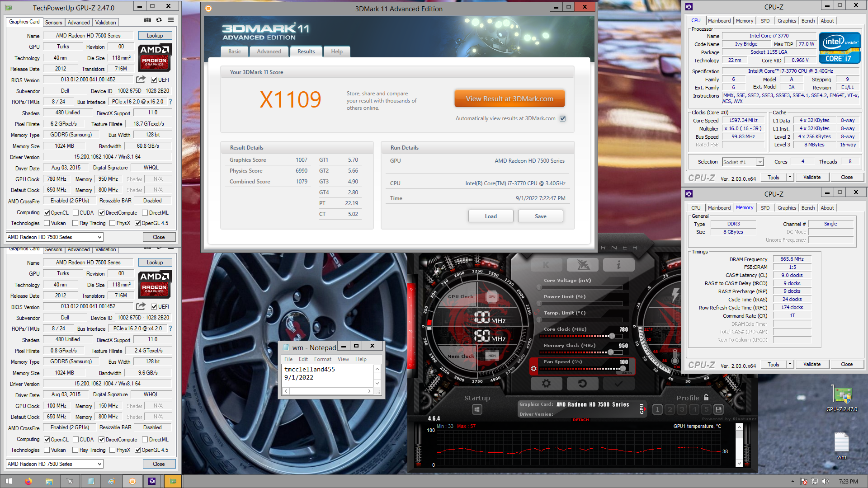Expand Tools dropdown arrow in upper CPU-Z
The height and width of the screenshot is (488, 868).
tap(790, 177)
